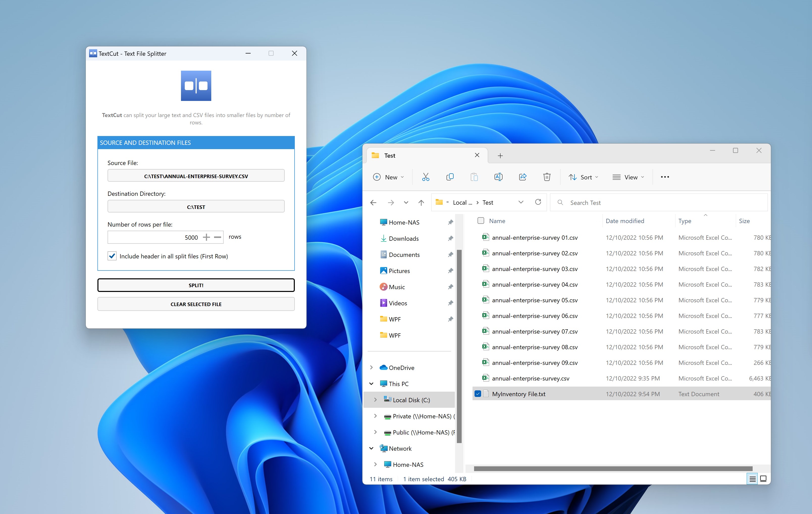The image size is (812, 514).
Task: Open Home-NAS in Quick access
Action: (404, 223)
